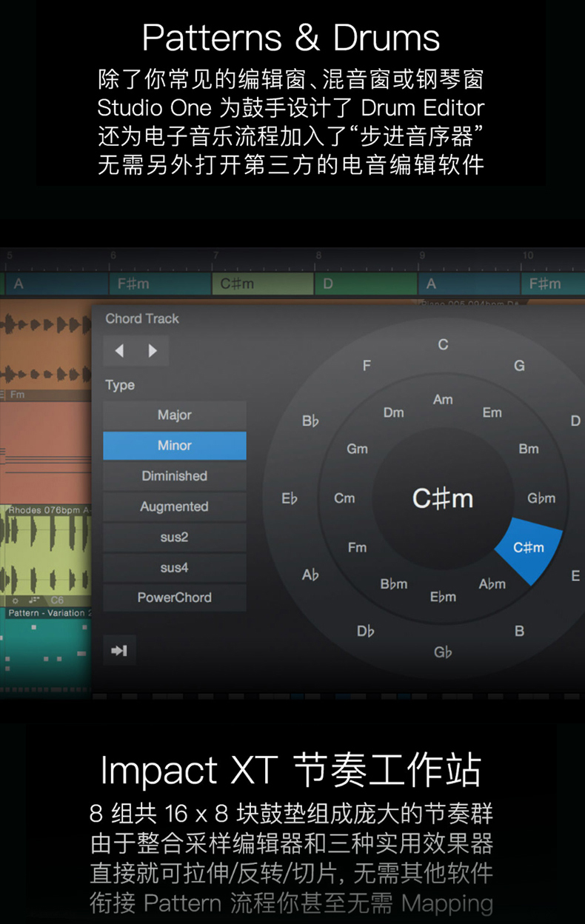
Task: Pick the sus4 chord type
Action: click(x=175, y=567)
